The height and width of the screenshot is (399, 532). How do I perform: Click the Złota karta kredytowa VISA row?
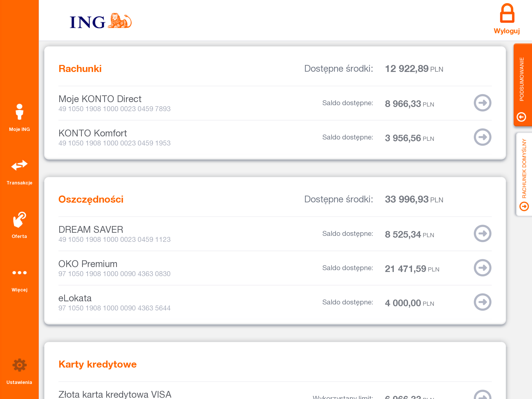(115, 394)
